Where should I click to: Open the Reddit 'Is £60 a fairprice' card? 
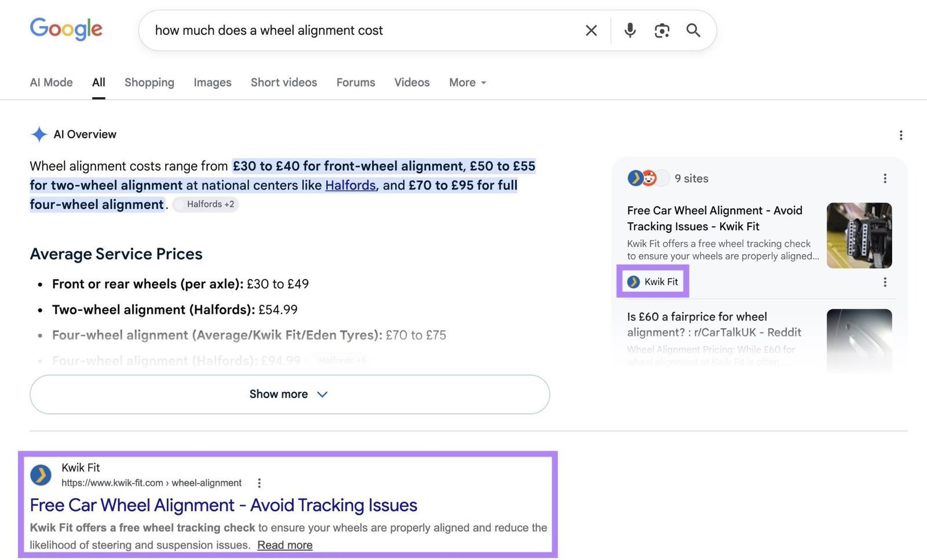point(714,324)
